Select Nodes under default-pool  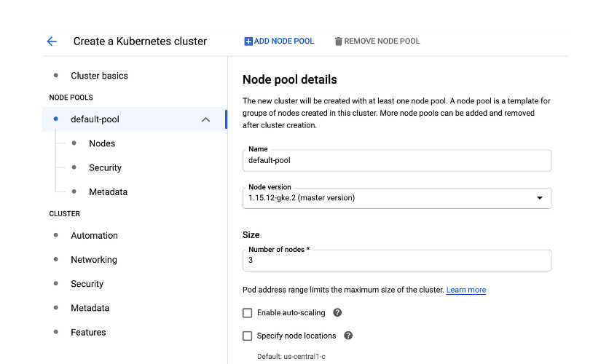tap(102, 143)
